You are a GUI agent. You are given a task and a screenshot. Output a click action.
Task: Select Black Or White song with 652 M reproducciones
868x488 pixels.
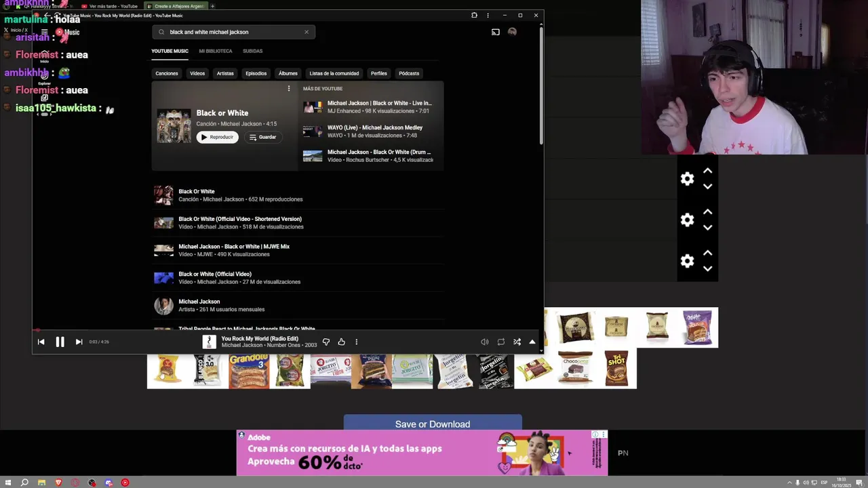298,195
